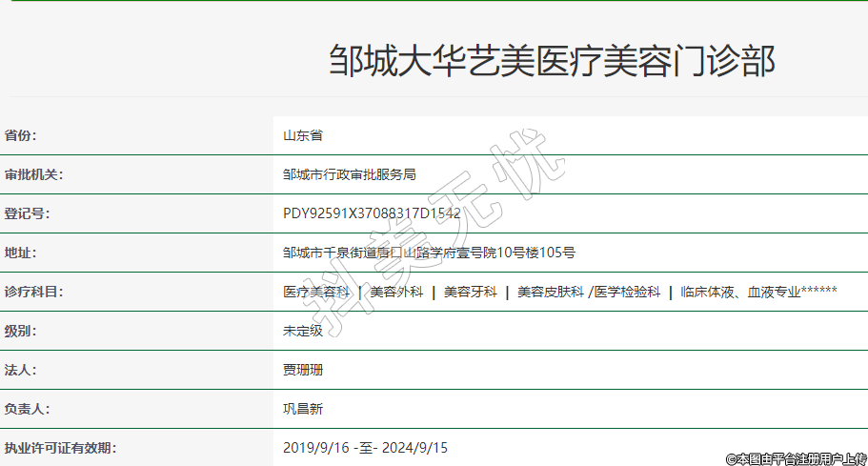Select the 山东省 province value
The width and height of the screenshot is (868, 466).
pos(303,135)
